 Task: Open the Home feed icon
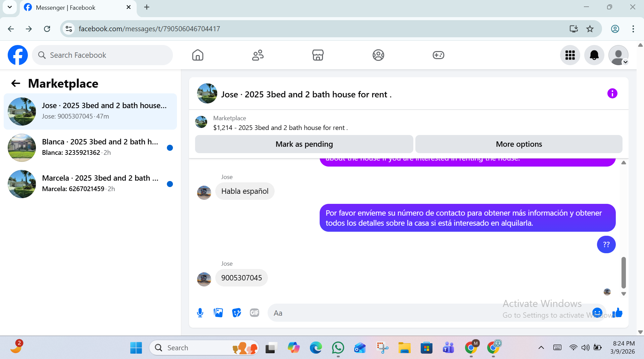[198, 55]
